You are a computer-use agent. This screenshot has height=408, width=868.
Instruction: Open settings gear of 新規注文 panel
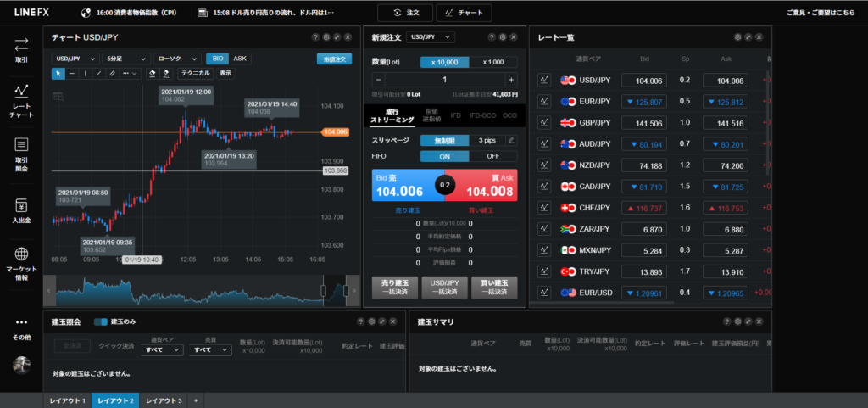(503, 37)
